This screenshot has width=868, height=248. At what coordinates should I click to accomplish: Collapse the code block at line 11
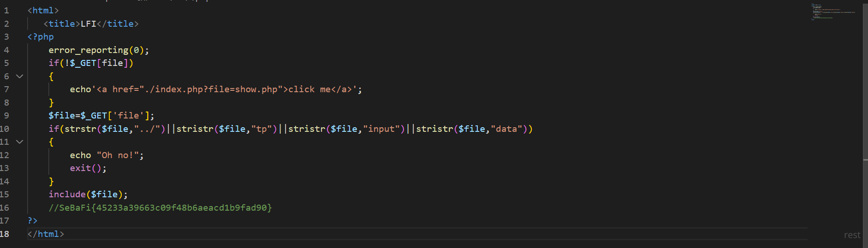tap(19, 142)
